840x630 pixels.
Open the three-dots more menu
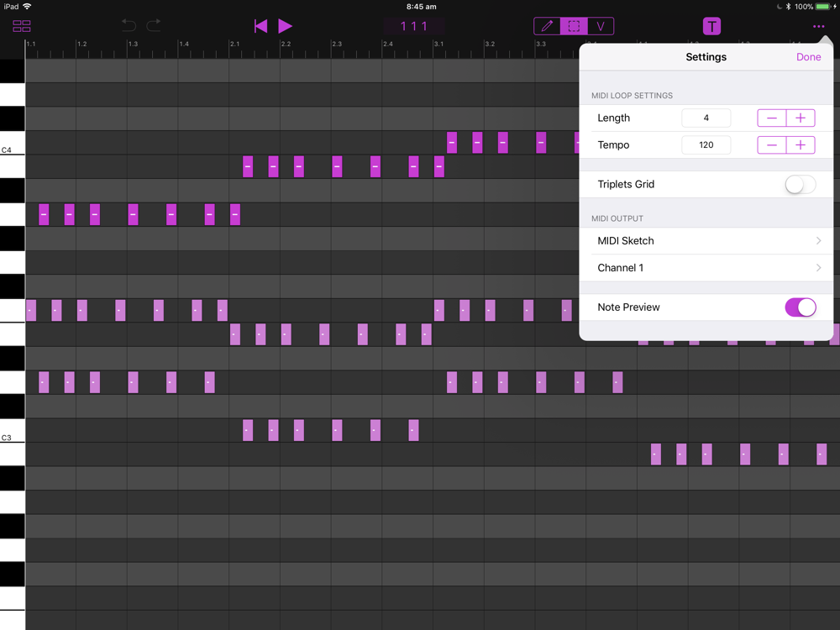point(818,26)
